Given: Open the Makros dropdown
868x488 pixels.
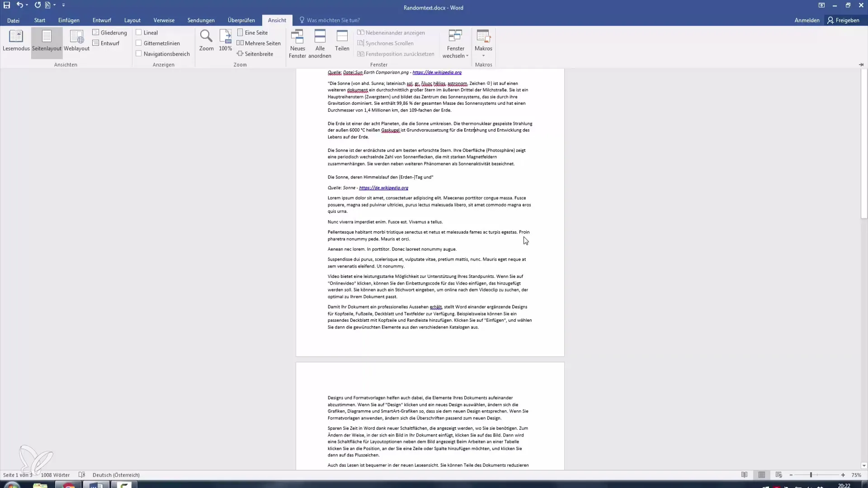Looking at the screenshot, I should click(x=483, y=44).
